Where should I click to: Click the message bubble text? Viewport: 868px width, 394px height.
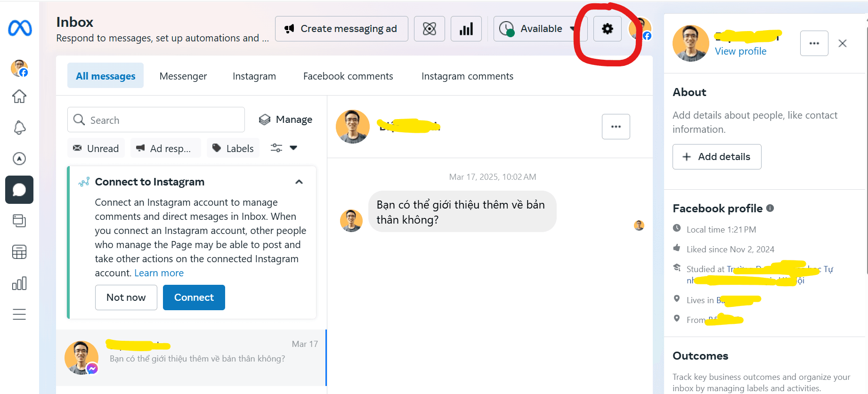(x=462, y=212)
